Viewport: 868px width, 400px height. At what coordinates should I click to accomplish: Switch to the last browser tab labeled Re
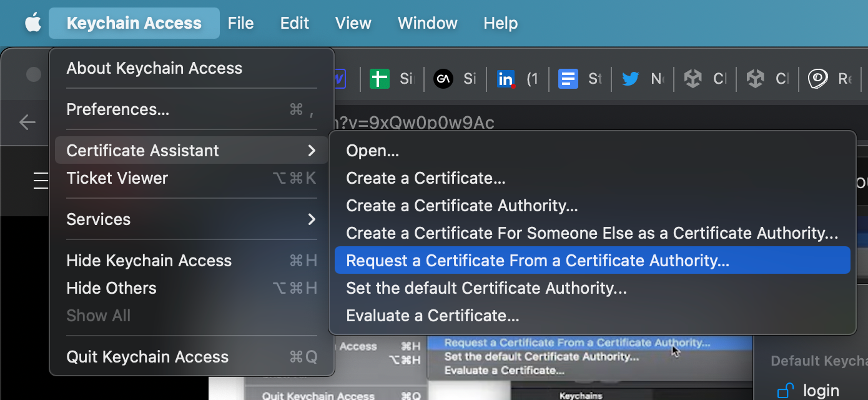[830, 79]
